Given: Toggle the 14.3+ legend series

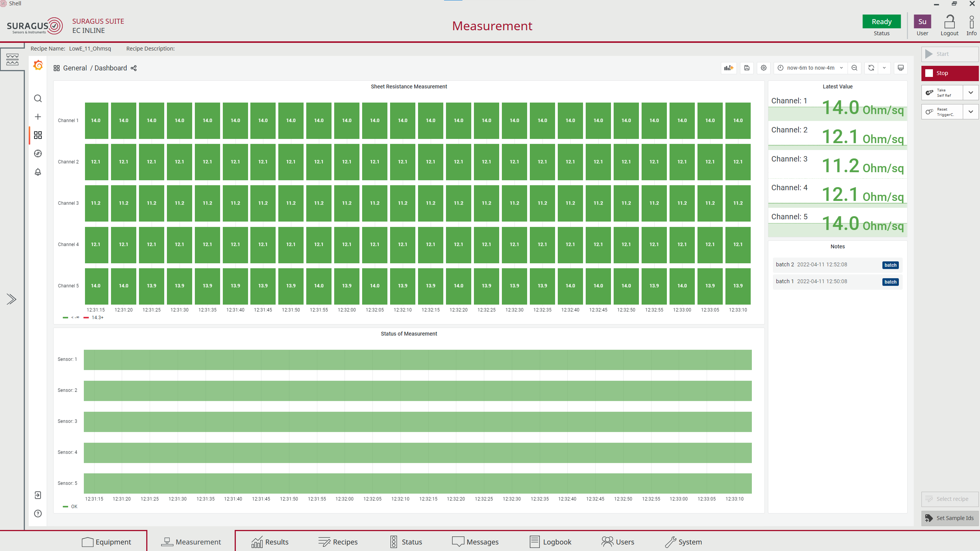Looking at the screenshot, I should point(97,318).
